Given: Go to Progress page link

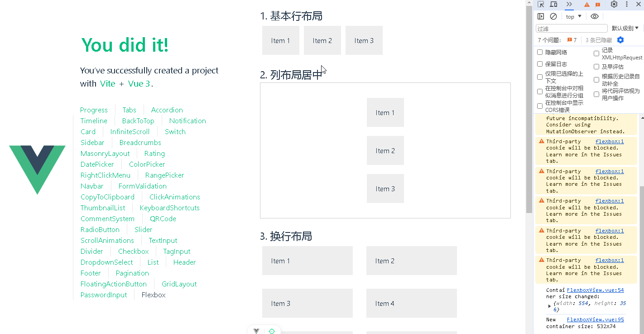Looking at the screenshot, I should (x=94, y=110).
